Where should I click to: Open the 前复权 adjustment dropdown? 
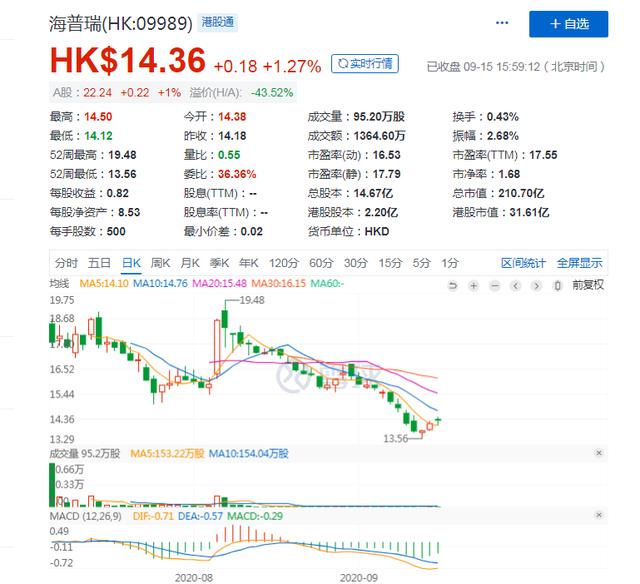tap(587, 285)
